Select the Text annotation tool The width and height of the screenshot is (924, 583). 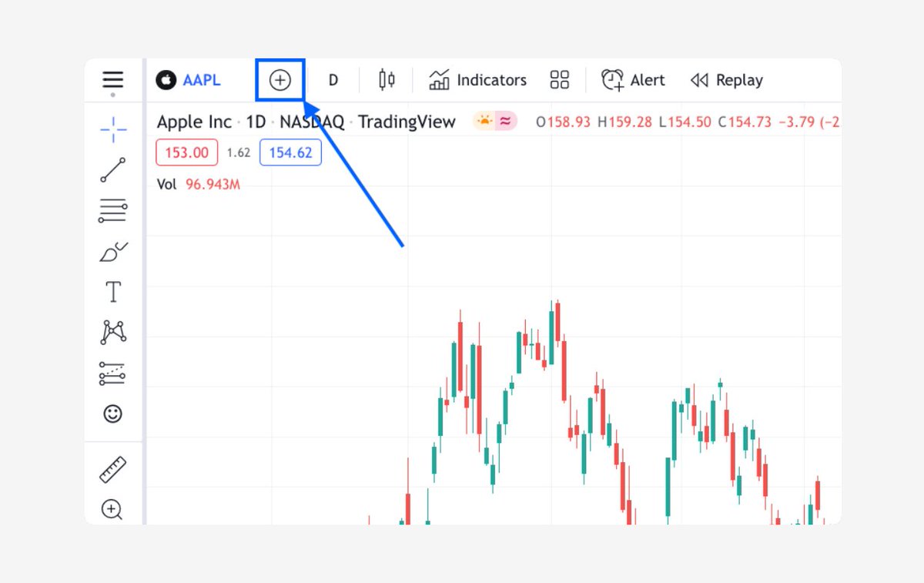click(113, 292)
